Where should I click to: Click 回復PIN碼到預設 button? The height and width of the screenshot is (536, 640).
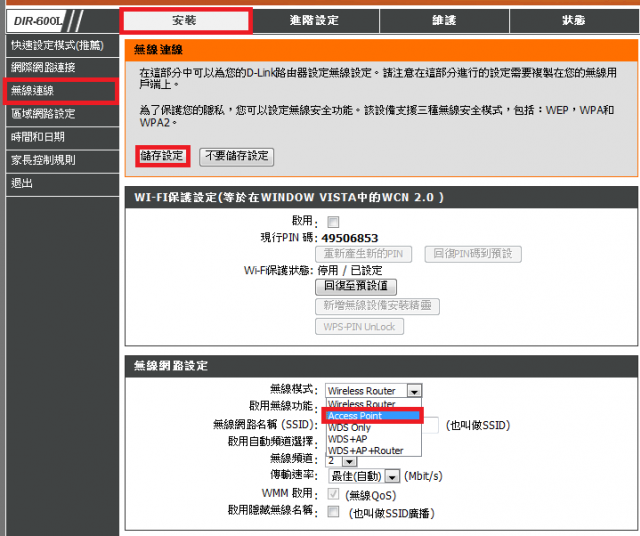473,254
